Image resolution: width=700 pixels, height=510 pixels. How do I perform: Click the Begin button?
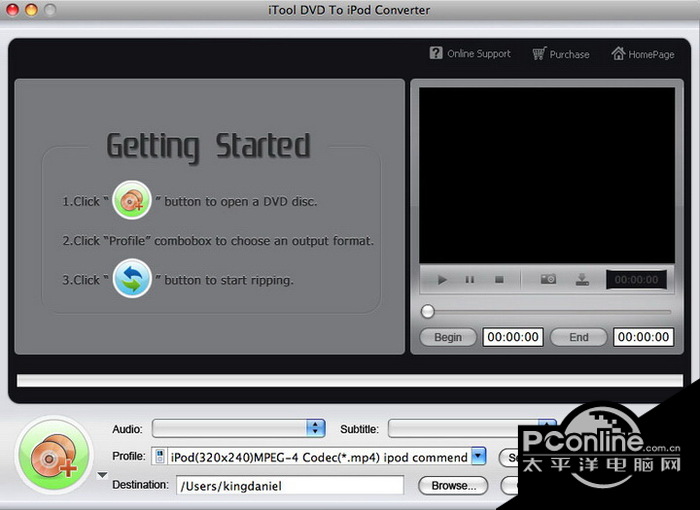(x=448, y=337)
